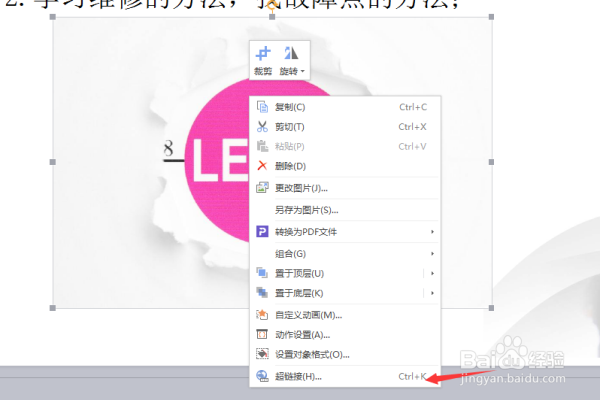The image size is (600, 400).
Task: Click the image's bottom-right resize handle
Action: click(491, 308)
